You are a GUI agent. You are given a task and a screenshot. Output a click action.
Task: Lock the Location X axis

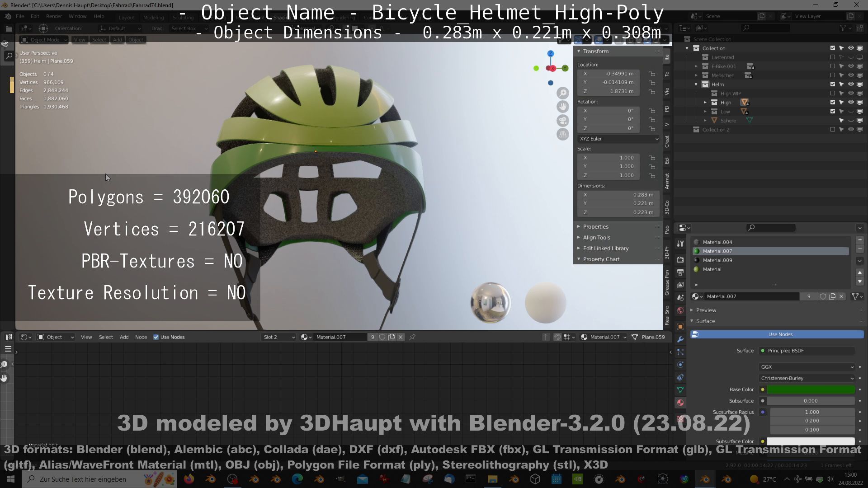652,74
